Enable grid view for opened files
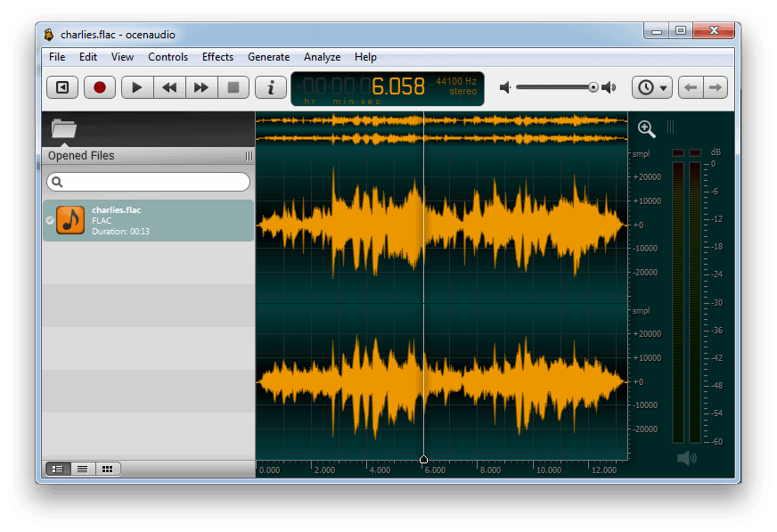This screenshot has height=532, width=777. [107, 469]
